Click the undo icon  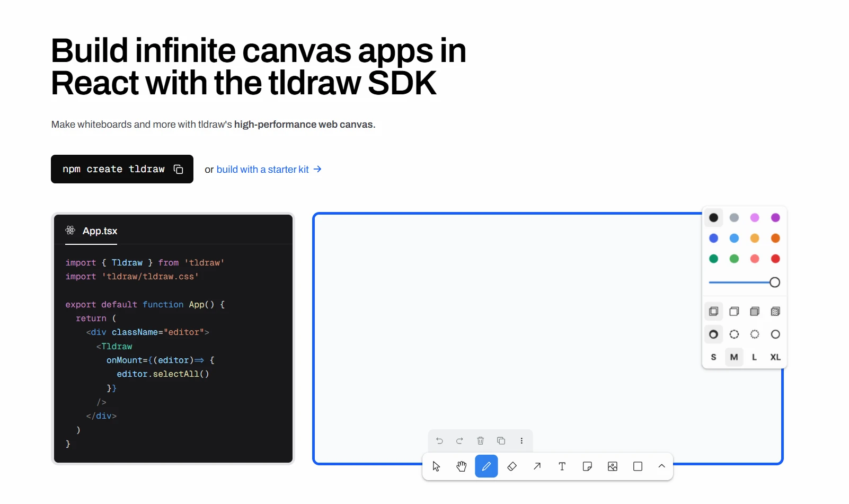(x=439, y=441)
